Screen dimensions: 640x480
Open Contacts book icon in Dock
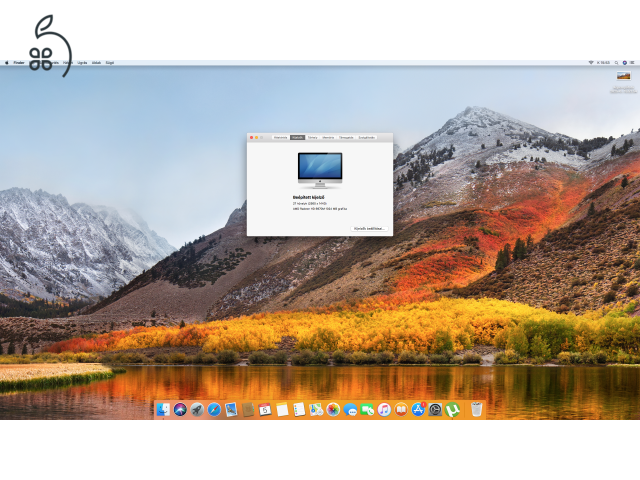click(248, 409)
